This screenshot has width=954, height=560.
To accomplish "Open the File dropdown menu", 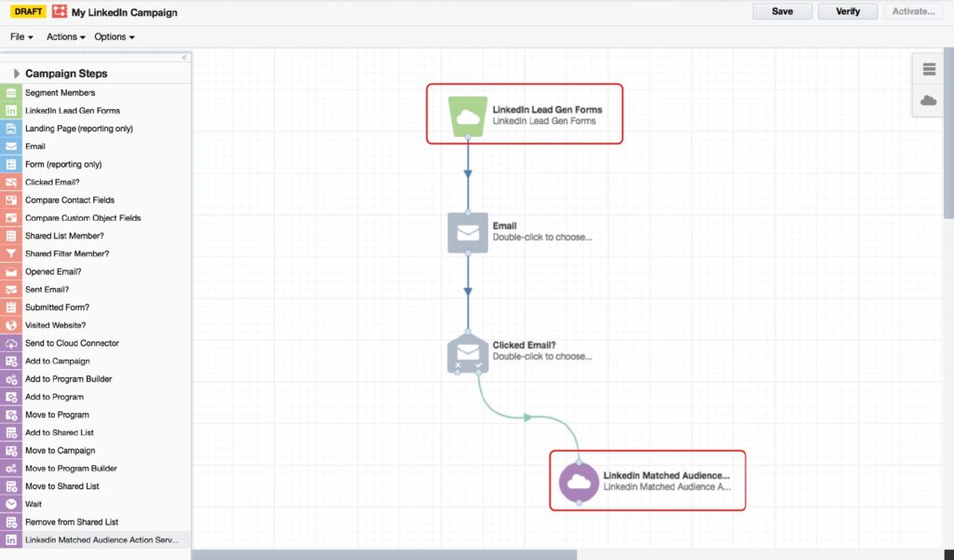I will click(x=21, y=37).
